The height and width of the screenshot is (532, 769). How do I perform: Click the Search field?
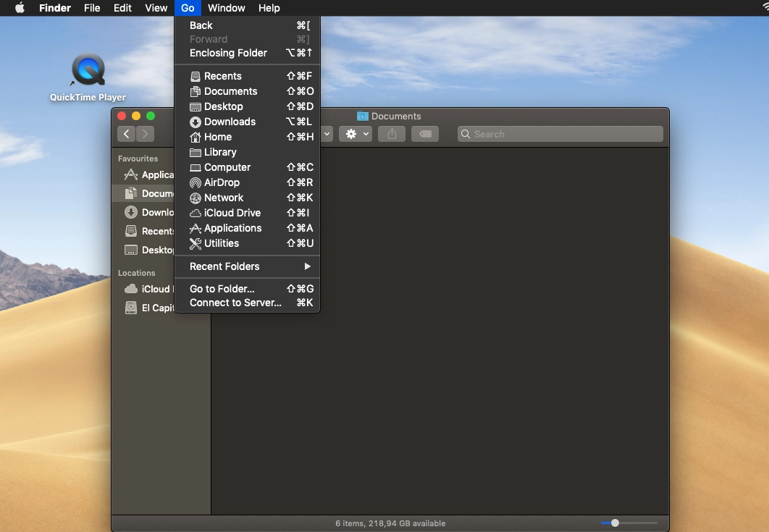[560, 134]
